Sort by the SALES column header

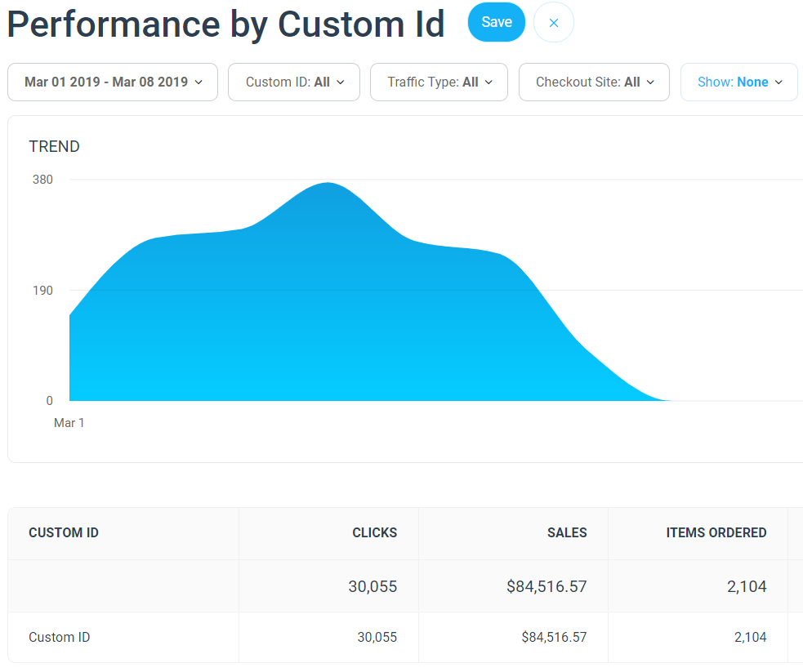pyautogui.click(x=567, y=532)
